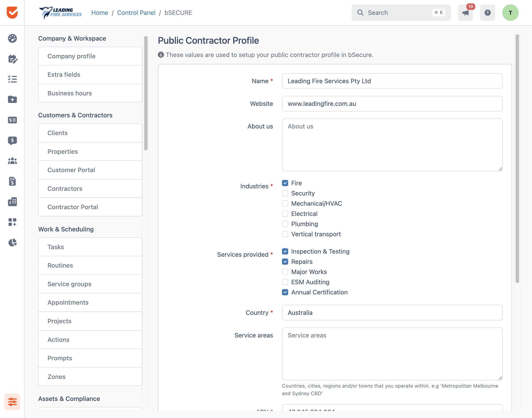This screenshot has height=418, width=532.
Task: Check the Major Works checkbox
Action: point(285,272)
